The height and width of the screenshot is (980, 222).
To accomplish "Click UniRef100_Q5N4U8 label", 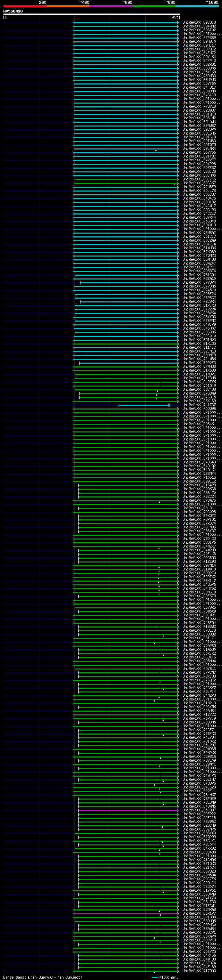I will 199,259.
